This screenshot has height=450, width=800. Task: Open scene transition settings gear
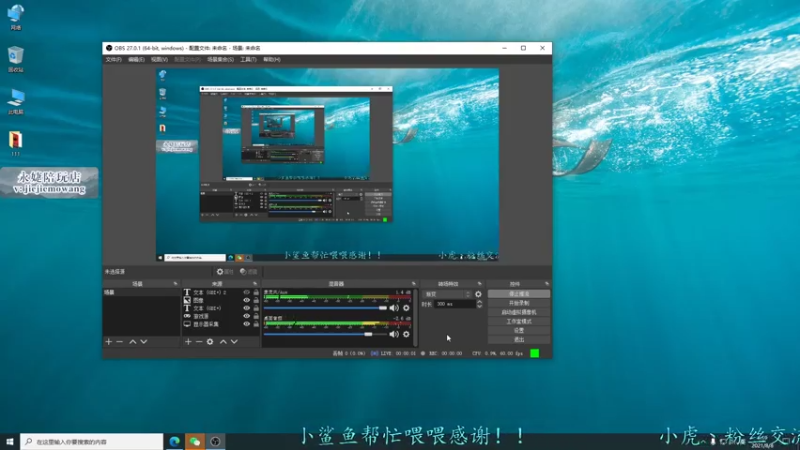click(478, 294)
